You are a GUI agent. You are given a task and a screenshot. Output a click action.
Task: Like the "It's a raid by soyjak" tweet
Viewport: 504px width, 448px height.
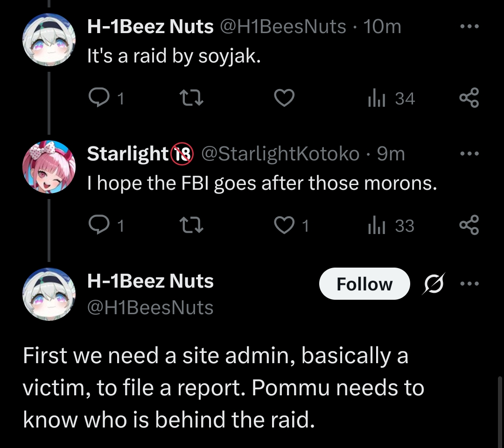(284, 98)
